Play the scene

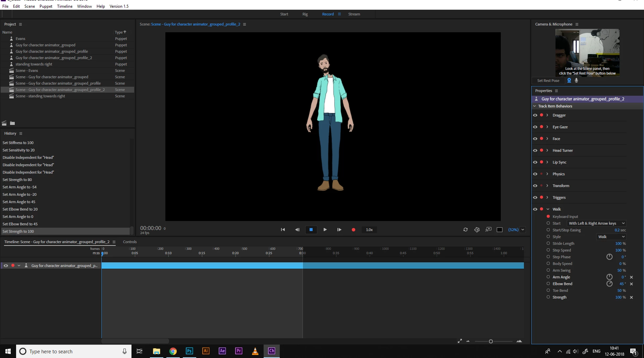click(325, 230)
